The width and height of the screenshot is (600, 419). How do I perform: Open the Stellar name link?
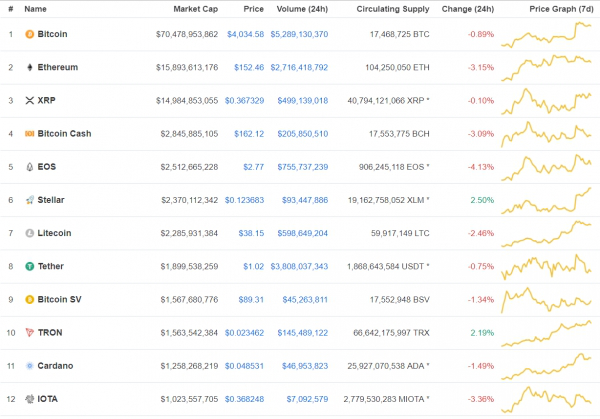pos(51,200)
